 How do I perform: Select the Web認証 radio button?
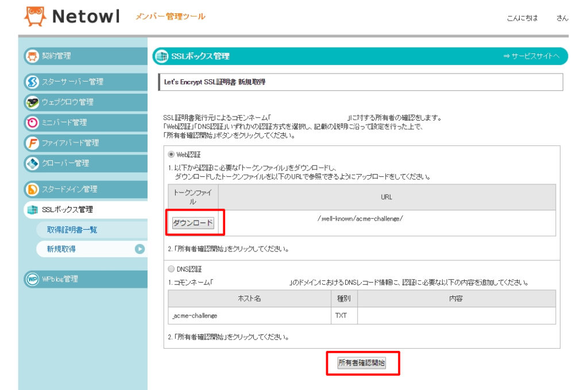pos(171,153)
